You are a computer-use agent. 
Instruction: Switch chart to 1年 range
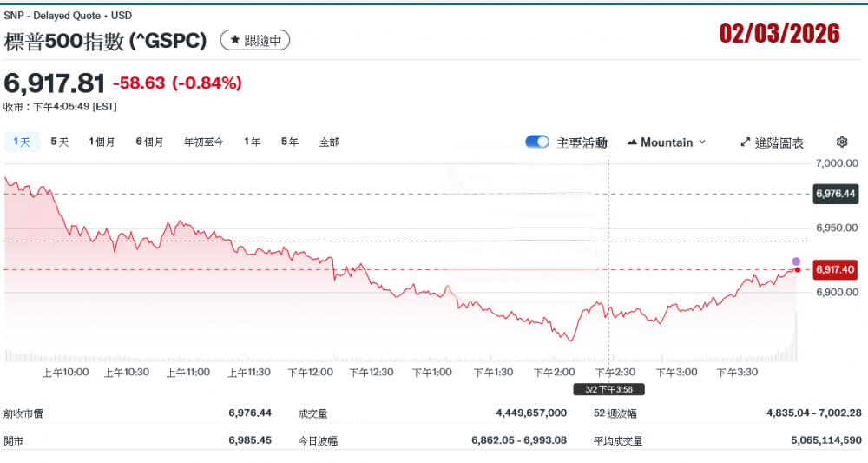coord(252,142)
